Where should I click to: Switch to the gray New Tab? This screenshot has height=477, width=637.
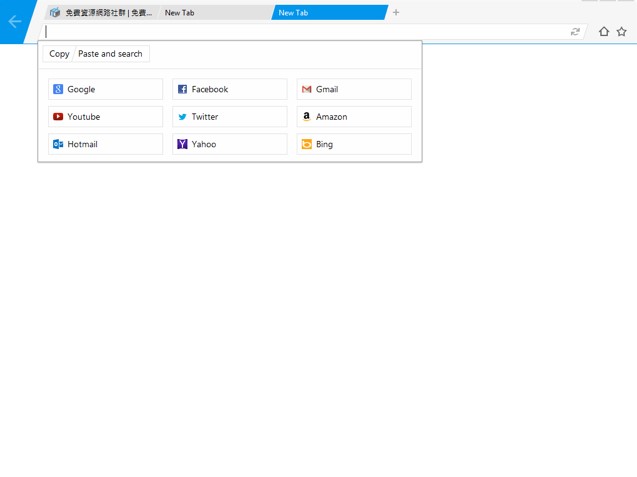215,13
